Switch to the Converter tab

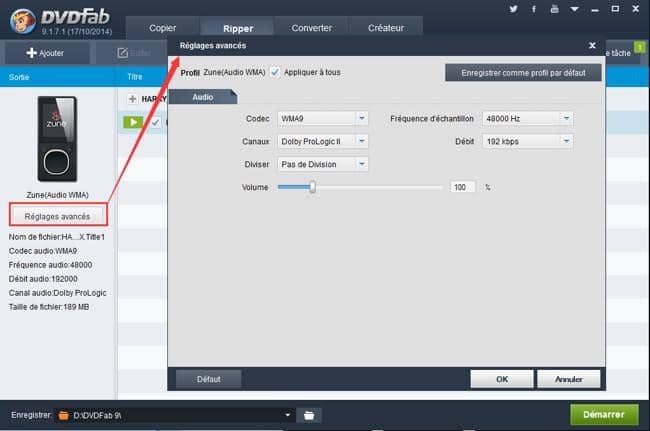tap(311, 28)
